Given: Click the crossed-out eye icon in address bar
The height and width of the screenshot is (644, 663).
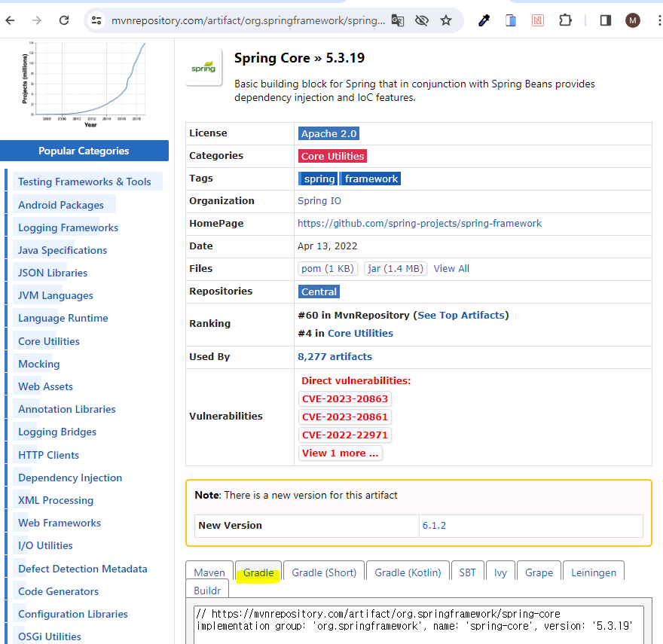Looking at the screenshot, I should tap(422, 20).
